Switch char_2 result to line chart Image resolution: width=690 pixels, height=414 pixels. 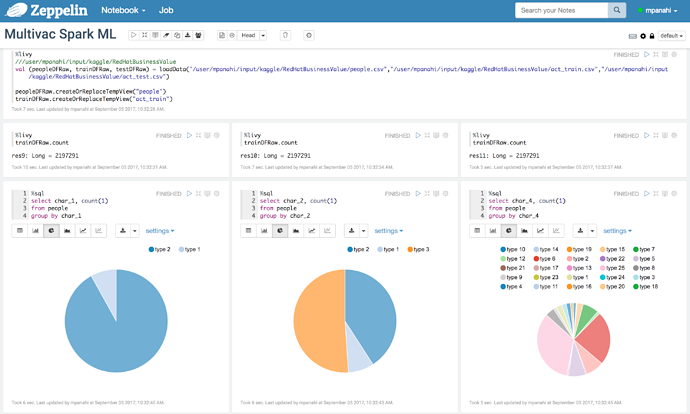tap(312, 231)
